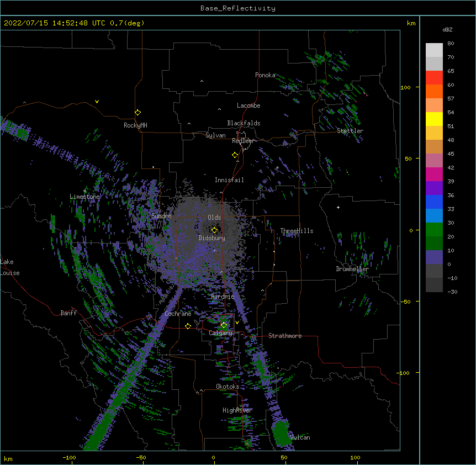Click the Blackfalds city label

click(244, 123)
